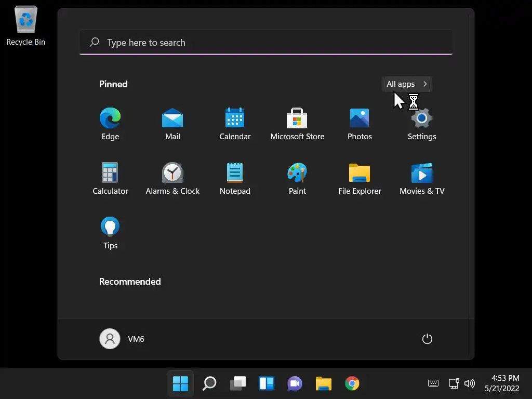
Task: Open taskbar Search magnifier
Action: coord(209,383)
